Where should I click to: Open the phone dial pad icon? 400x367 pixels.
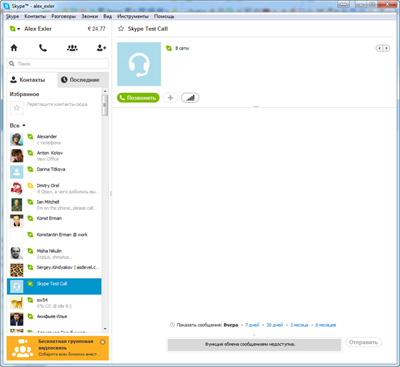(x=43, y=48)
